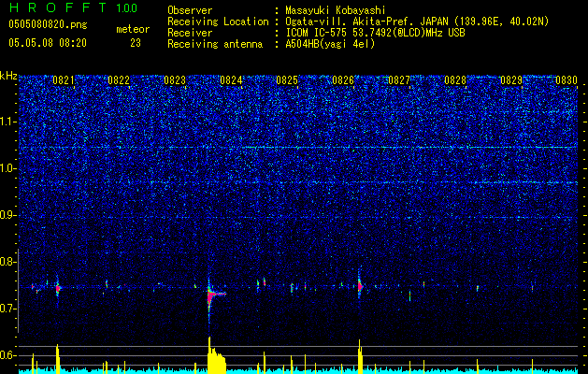This screenshot has height=374, width=588.
Task: Click the version number 1.0.0
Action: pyautogui.click(x=127, y=7)
